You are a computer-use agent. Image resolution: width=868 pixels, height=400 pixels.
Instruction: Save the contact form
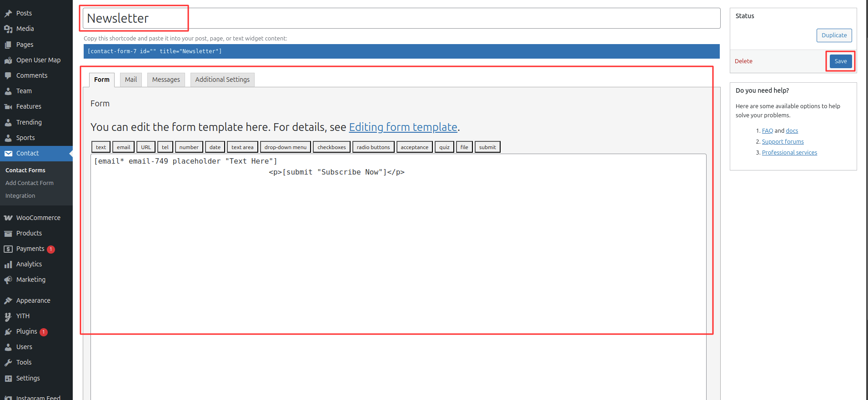point(841,61)
